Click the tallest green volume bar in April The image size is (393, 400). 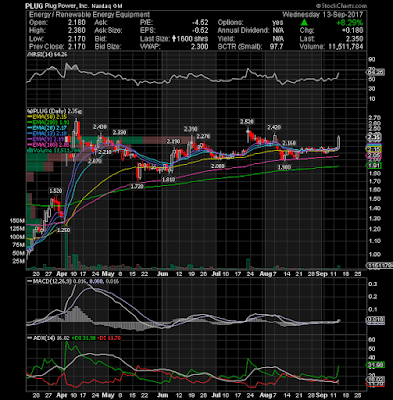pyautogui.click(x=66, y=246)
